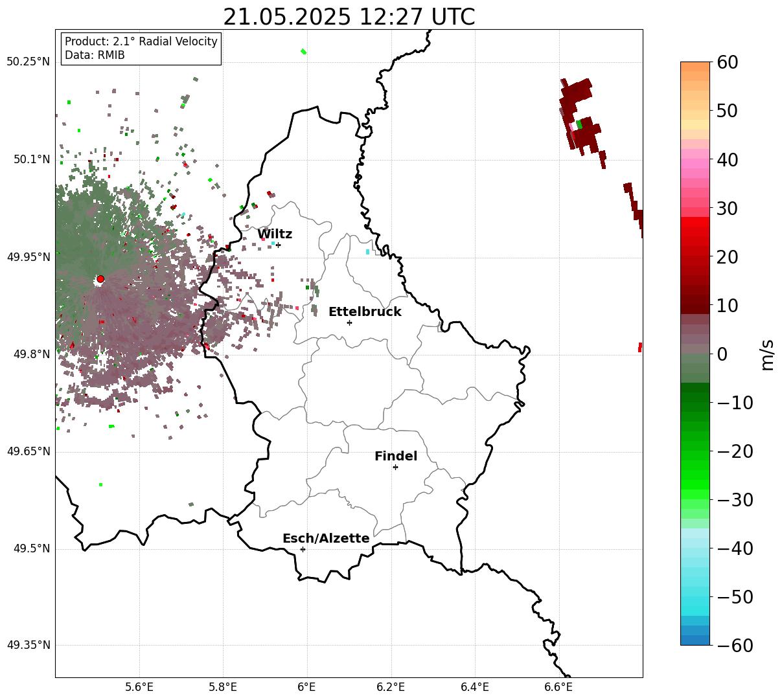Click the 50.1°N latitude label
The image size is (782, 700).
(x=31, y=159)
